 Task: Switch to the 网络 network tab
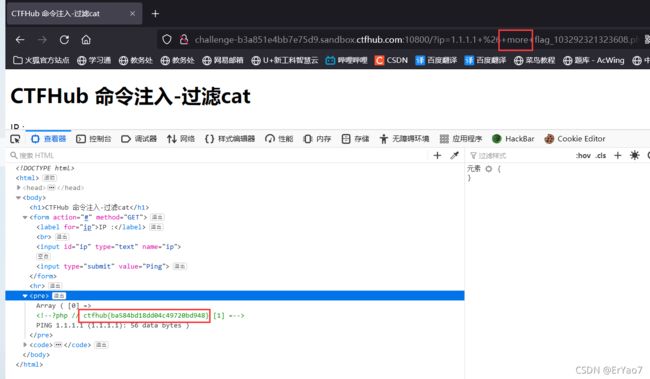(x=181, y=139)
